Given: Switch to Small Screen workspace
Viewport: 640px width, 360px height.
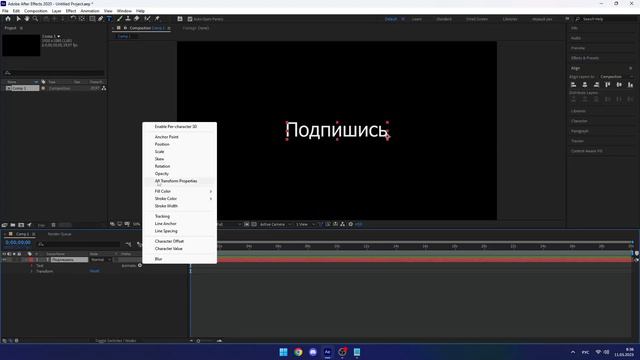Looking at the screenshot, I should pos(477,19).
